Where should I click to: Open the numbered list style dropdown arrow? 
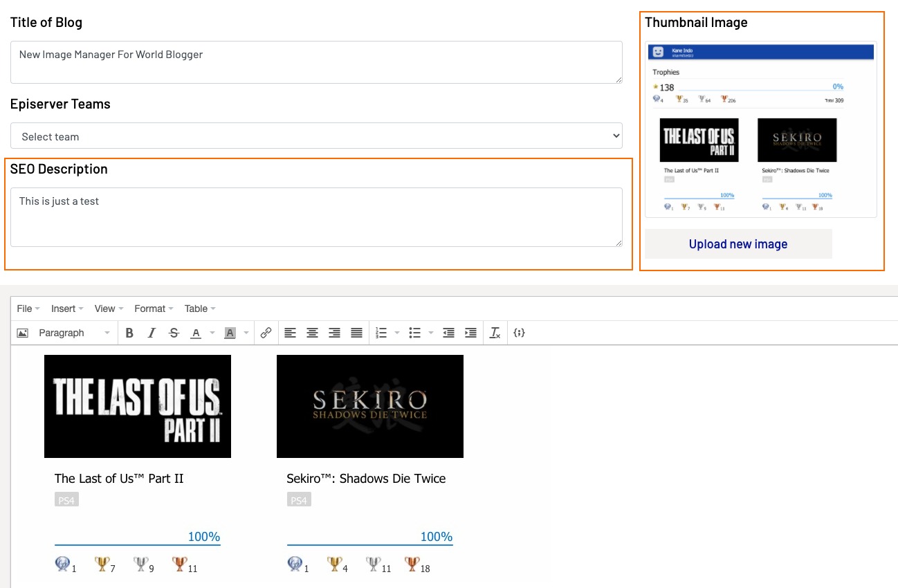point(397,333)
